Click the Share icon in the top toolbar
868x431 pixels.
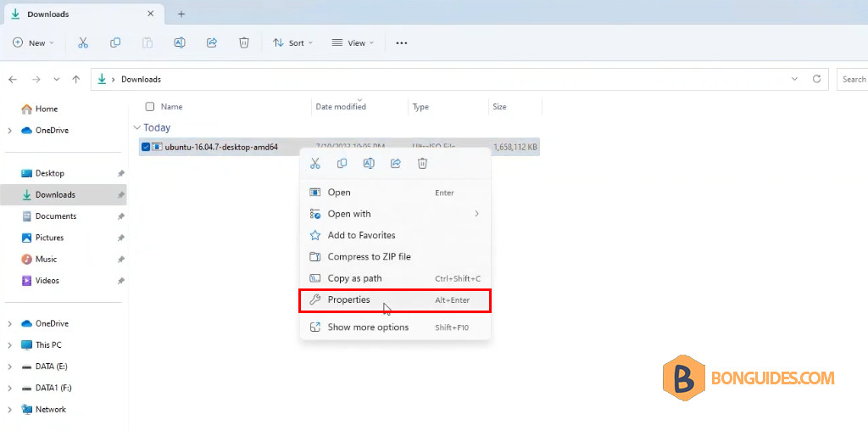point(211,42)
